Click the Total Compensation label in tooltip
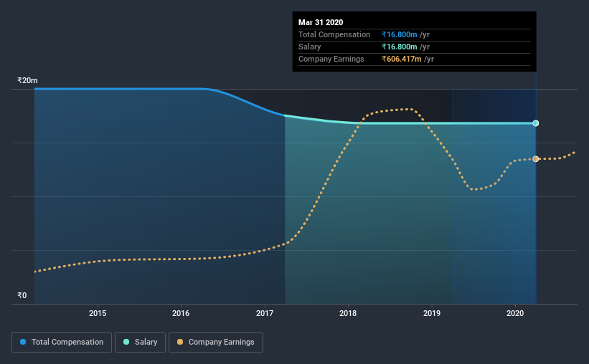Viewport: 589px width, 364px height. pyautogui.click(x=334, y=34)
